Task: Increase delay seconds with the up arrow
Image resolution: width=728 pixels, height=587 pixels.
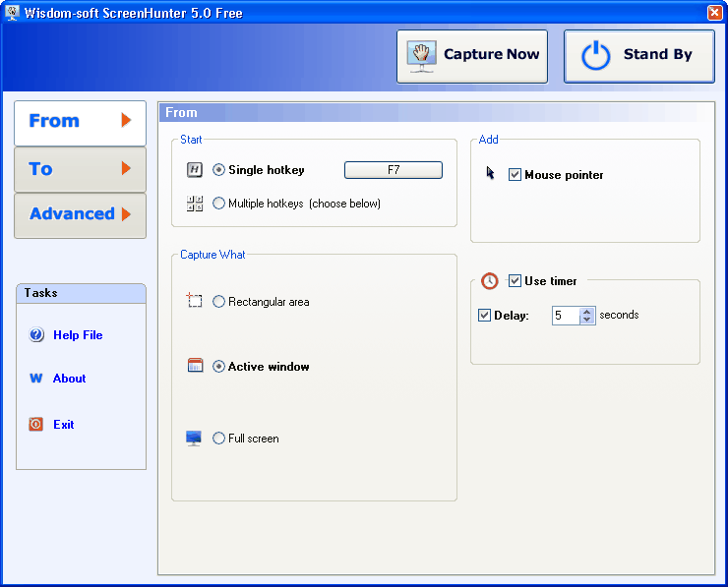Action: tap(587, 312)
